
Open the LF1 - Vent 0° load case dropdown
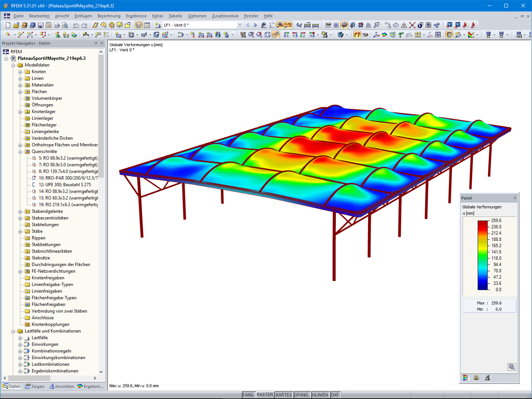[x=239, y=25]
